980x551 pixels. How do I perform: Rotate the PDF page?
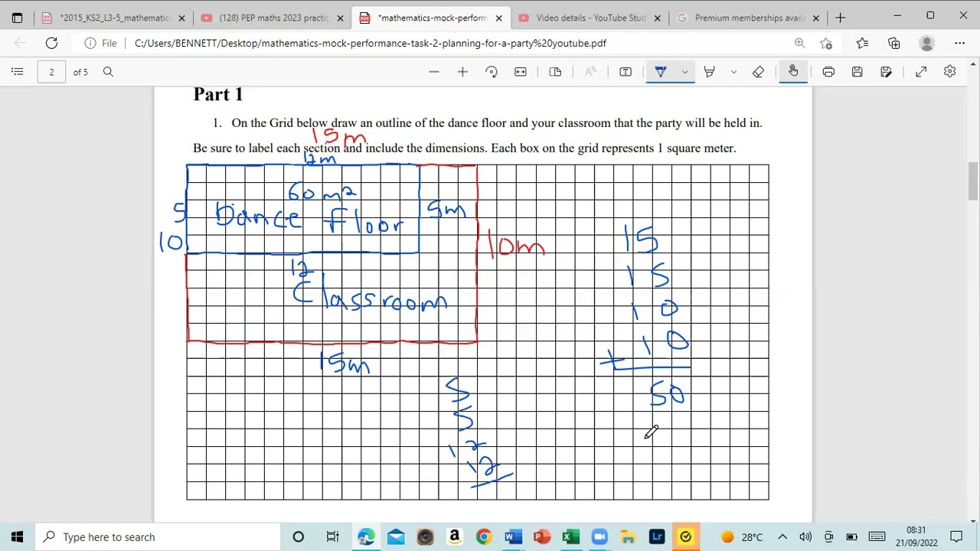pyautogui.click(x=492, y=72)
